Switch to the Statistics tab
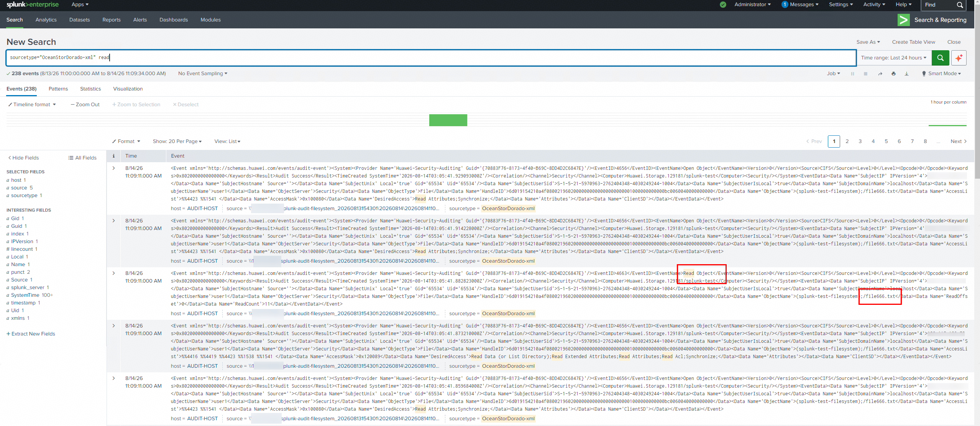This screenshot has width=980, height=426. click(90, 89)
